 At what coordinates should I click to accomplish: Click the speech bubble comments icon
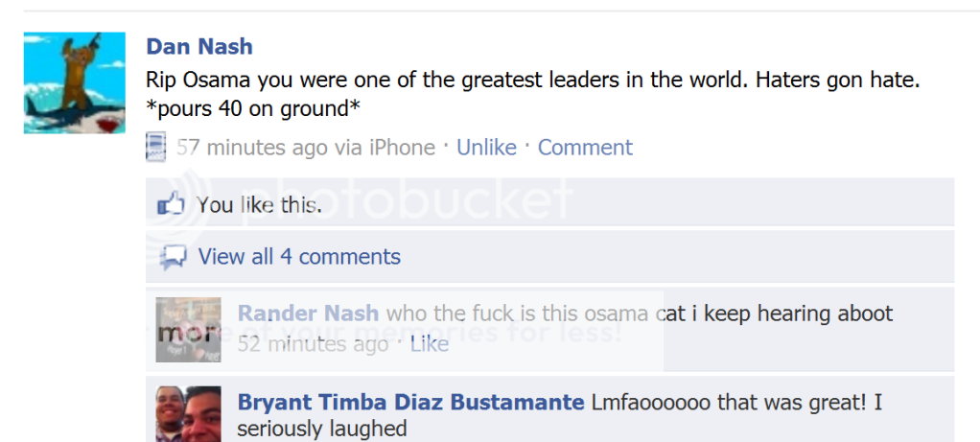pyautogui.click(x=174, y=257)
